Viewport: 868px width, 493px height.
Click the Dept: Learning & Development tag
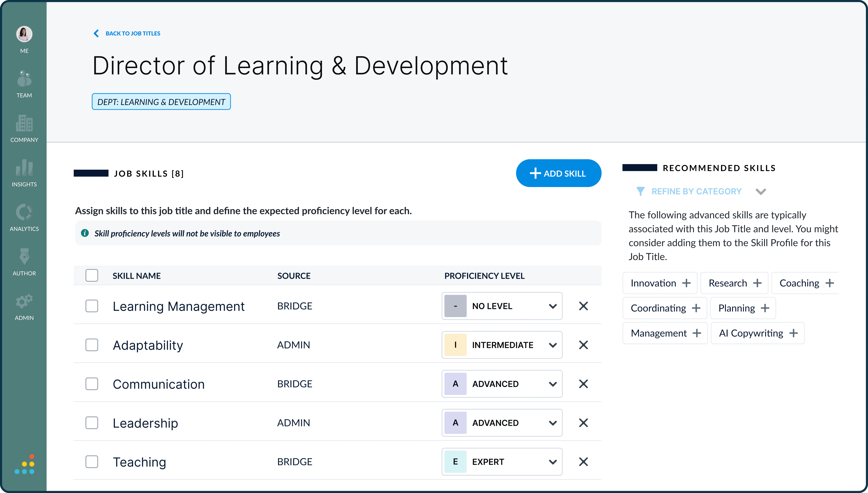(x=161, y=102)
